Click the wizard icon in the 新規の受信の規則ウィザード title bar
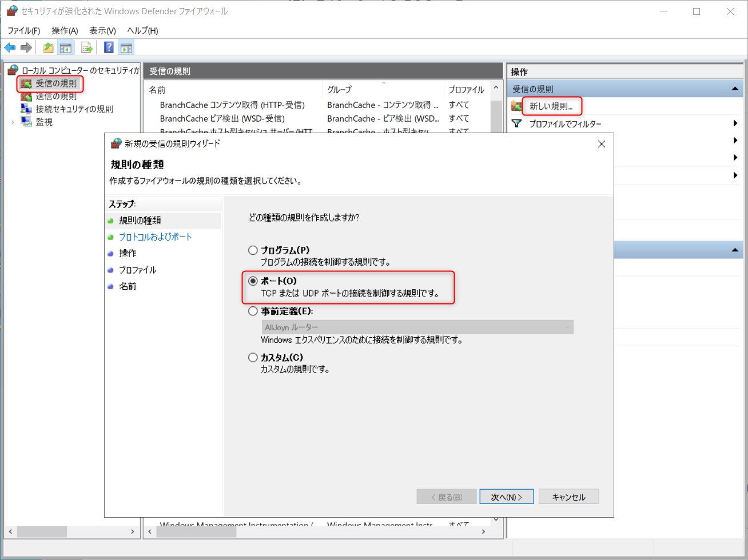Viewport: 748px width, 560px height. coord(116,143)
